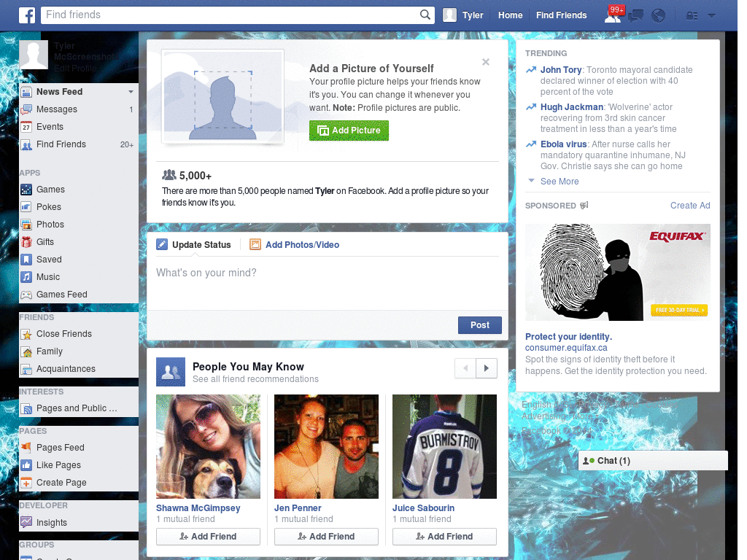
Task: Click the Protect your identity headline
Action: (568, 337)
